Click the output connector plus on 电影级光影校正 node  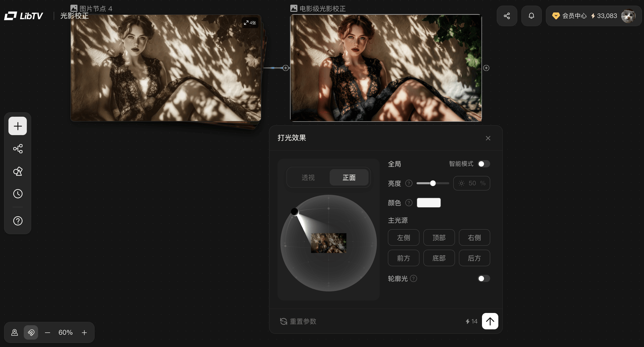coord(486,68)
